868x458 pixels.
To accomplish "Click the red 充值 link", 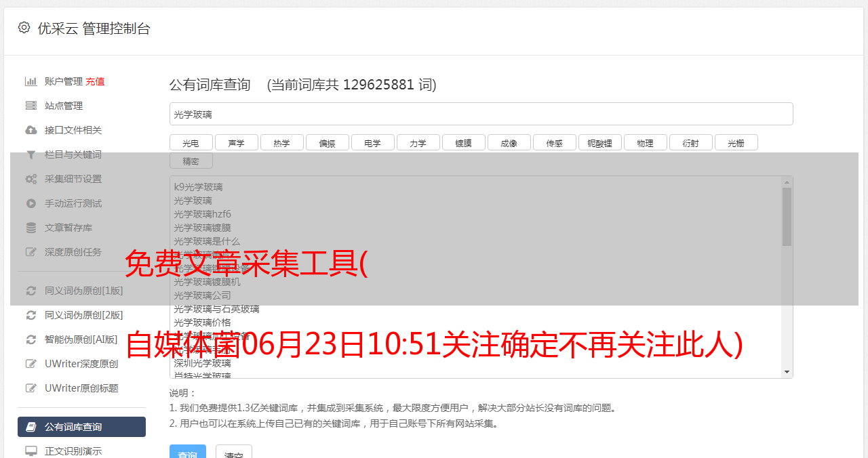I will coord(95,81).
